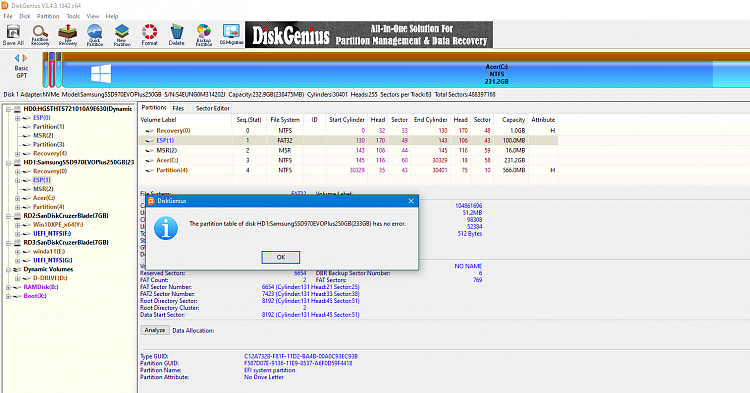The height and width of the screenshot is (393, 750).
Task: Select MSR(2) under HD1 in tree
Action: coord(43,189)
